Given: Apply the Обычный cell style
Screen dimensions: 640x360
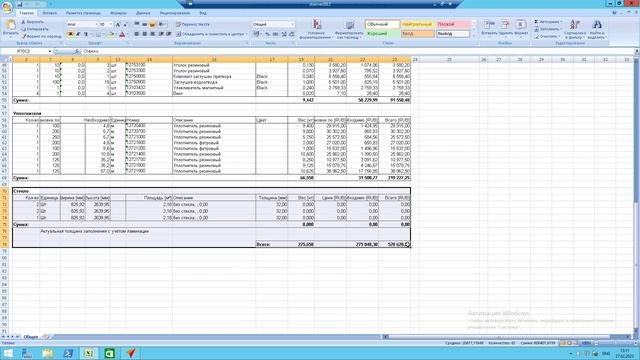Looking at the screenshot, I should click(382, 24).
